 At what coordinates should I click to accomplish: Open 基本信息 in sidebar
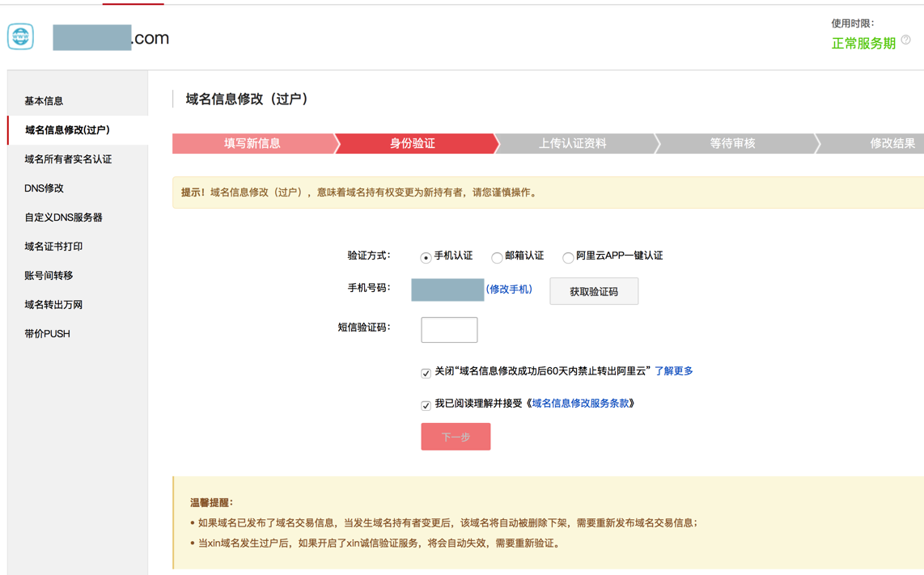44,101
